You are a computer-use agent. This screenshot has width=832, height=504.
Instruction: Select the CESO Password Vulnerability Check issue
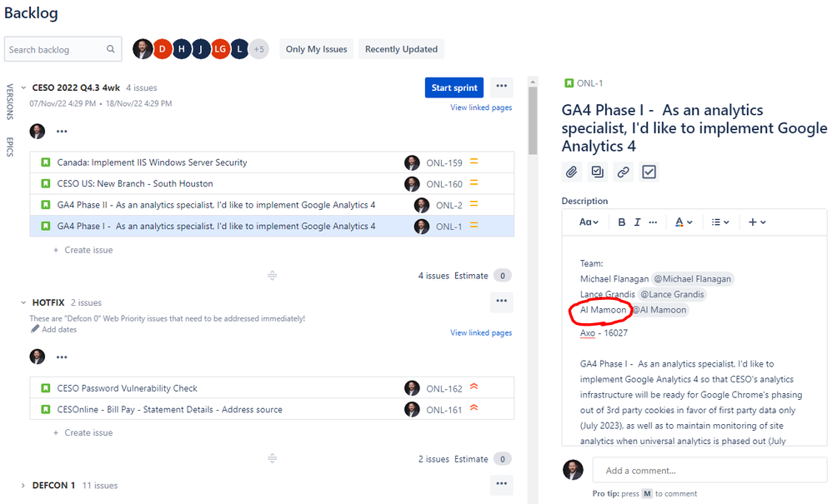point(272,388)
